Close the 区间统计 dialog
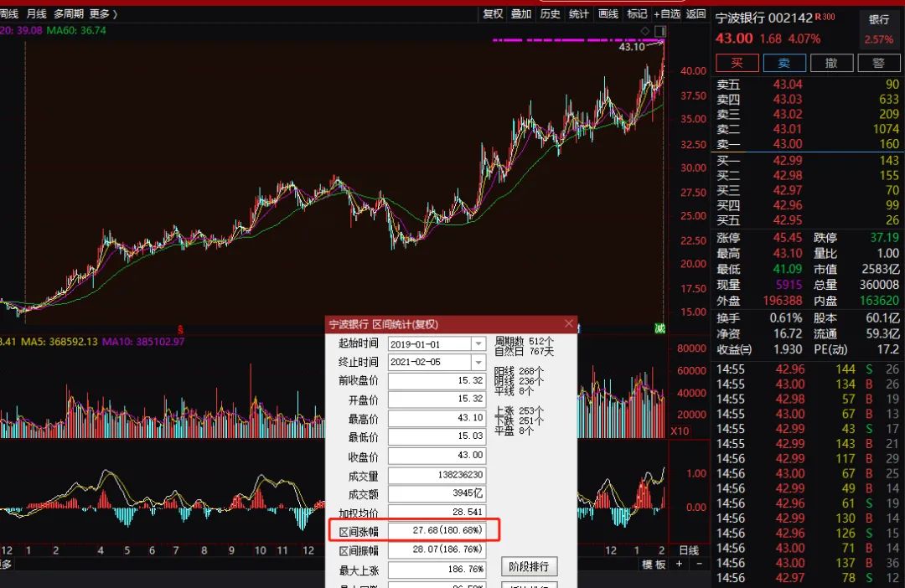Viewport: 905px width, 588px height. coord(569,324)
